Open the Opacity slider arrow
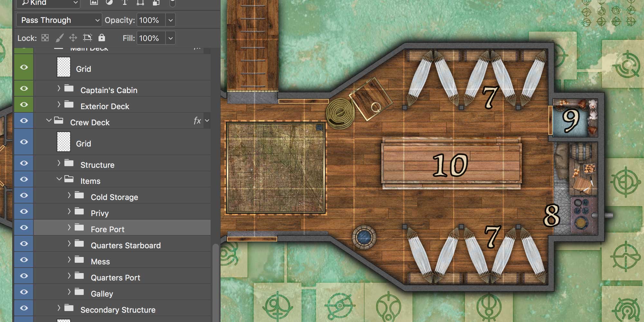This screenshot has height=322, width=644. click(x=171, y=20)
